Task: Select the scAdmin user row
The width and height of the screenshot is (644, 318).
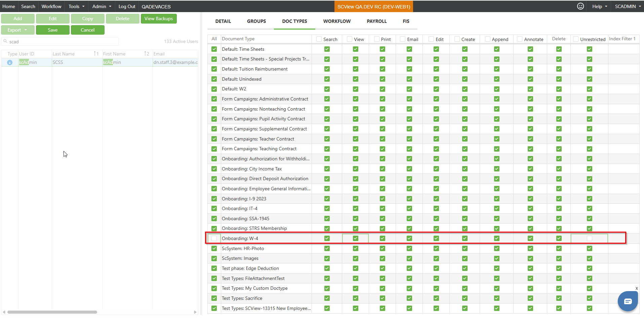Action: (99, 62)
